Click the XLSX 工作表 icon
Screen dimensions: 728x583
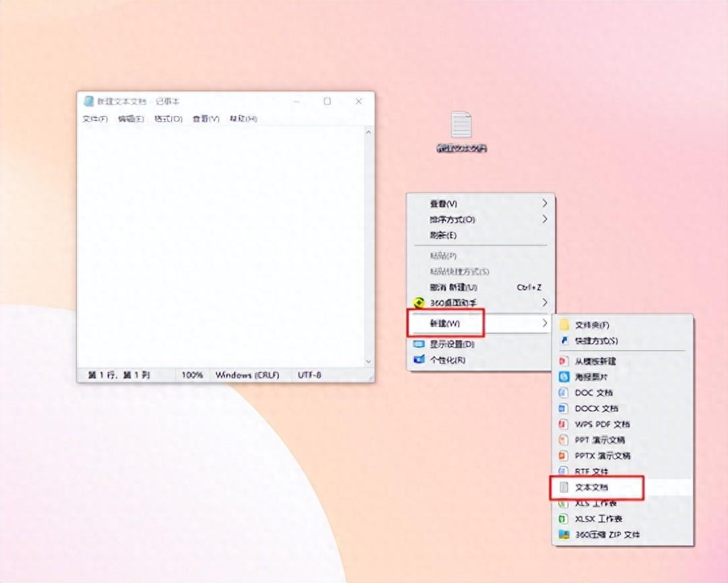click(x=563, y=519)
